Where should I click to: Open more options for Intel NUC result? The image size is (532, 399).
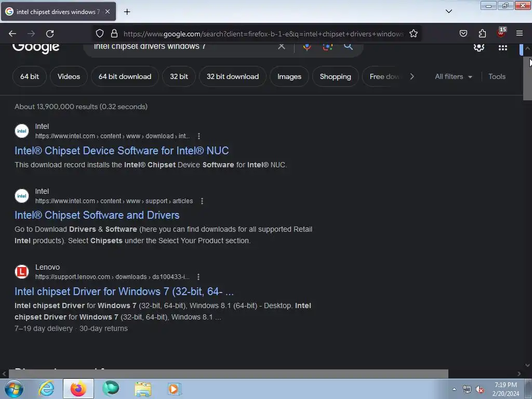click(x=199, y=136)
